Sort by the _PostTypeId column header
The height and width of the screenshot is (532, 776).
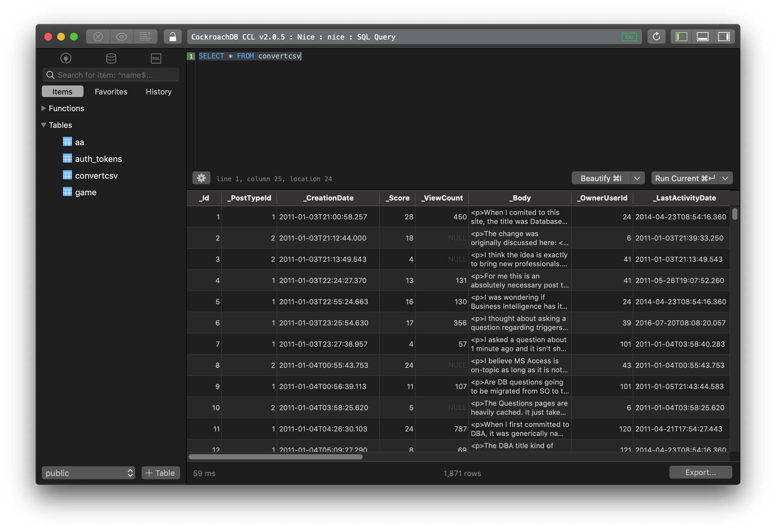coord(249,198)
